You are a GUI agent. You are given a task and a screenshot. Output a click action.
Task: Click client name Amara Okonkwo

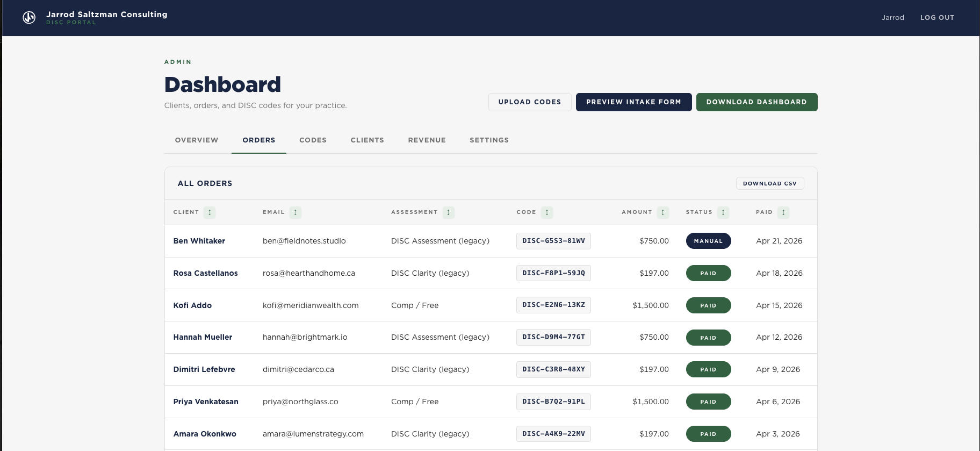click(205, 434)
